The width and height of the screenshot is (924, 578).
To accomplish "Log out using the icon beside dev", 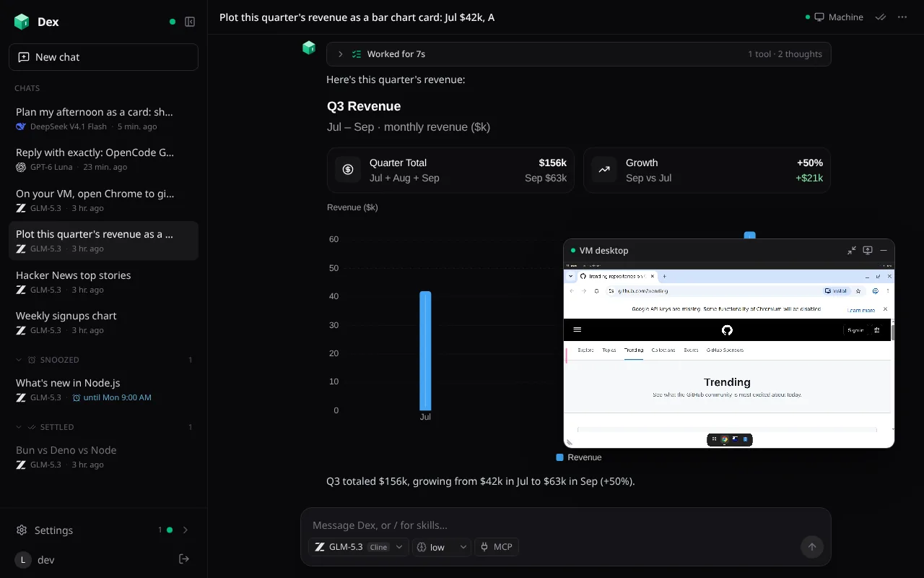I will (184, 559).
